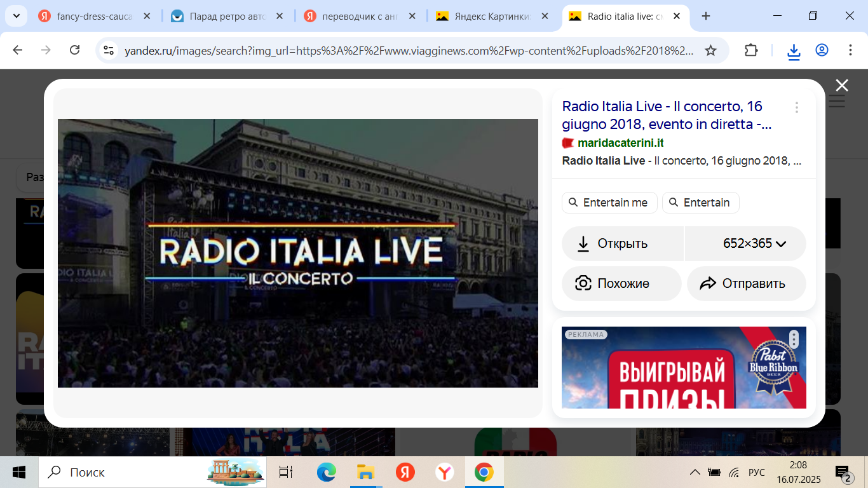Click the Radio Italia Live preview image
Image resolution: width=868 pixels, height=488 pixels.
click(x=297, y=253)
